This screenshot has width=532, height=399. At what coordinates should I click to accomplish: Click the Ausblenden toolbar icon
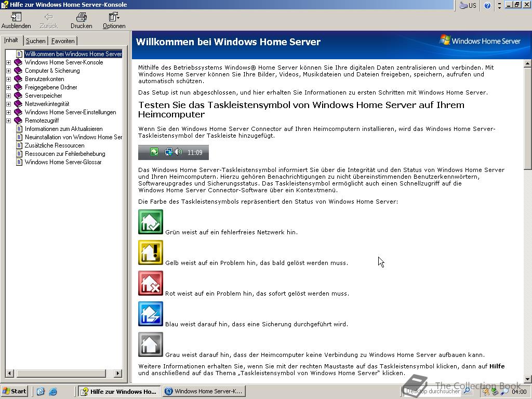pos(16,17)
